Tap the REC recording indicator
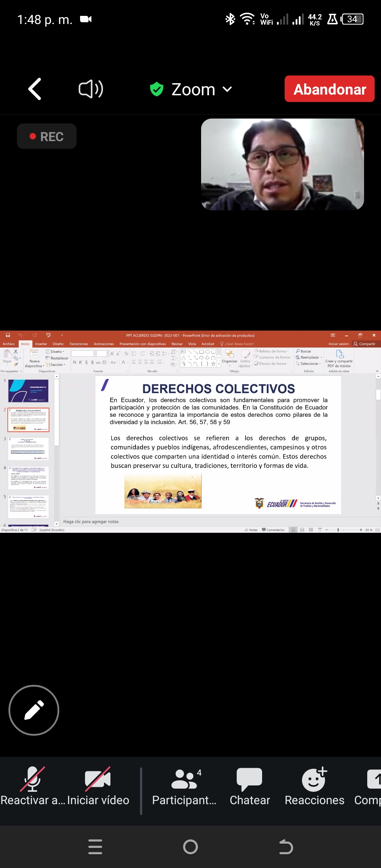The image size is (381, 868). pos(47,136)
